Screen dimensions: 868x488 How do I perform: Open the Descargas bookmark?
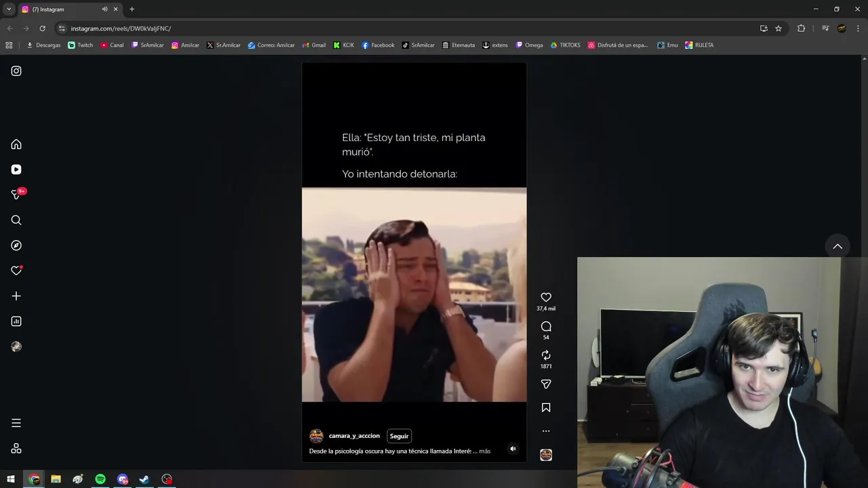[43, 45]
